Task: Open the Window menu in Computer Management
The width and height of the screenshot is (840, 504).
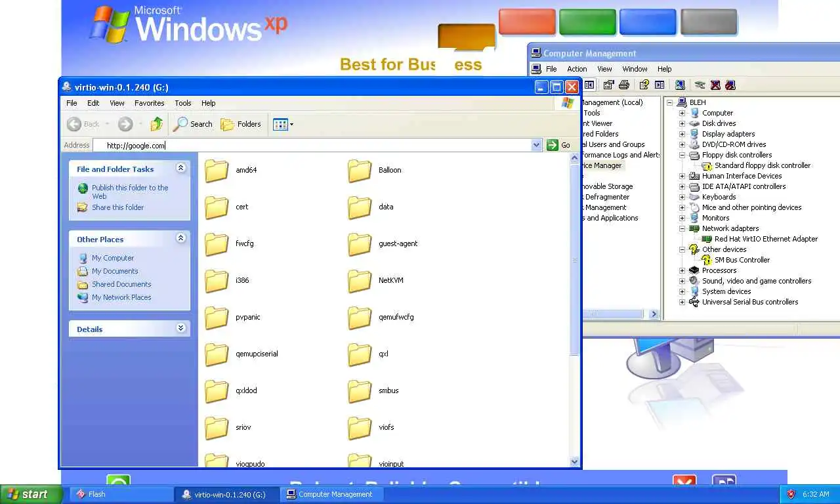Action: coord(635,69)
